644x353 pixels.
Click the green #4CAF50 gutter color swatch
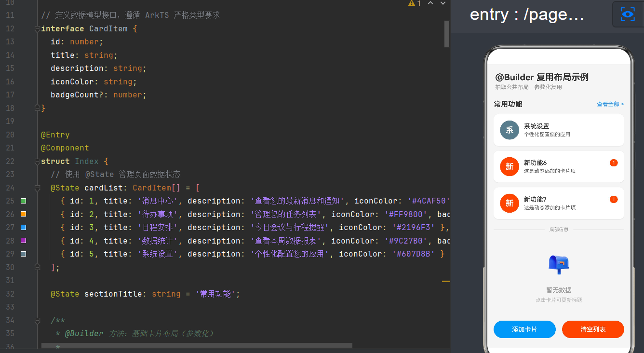tap(23, 201)
